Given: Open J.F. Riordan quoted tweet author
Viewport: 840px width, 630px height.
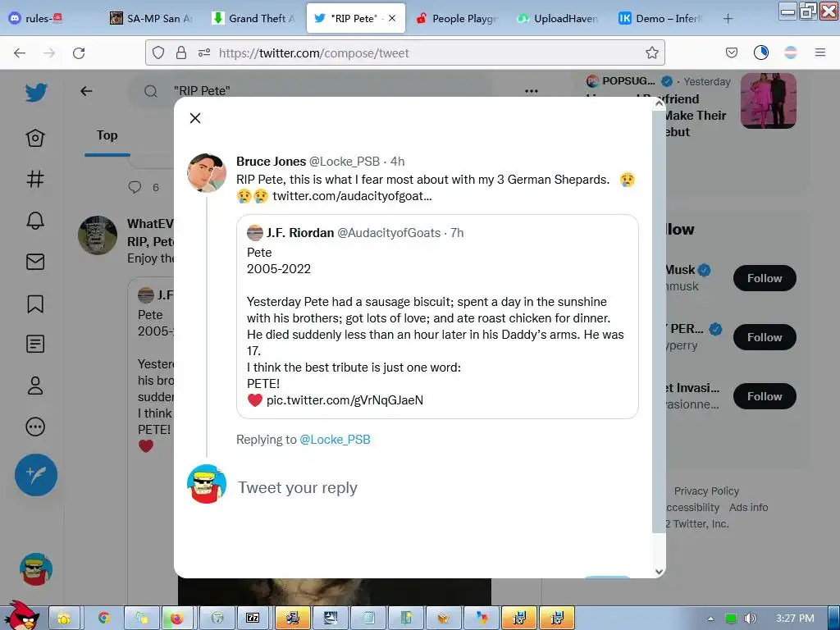Looking at the screenshot, I should coord(300,233).
